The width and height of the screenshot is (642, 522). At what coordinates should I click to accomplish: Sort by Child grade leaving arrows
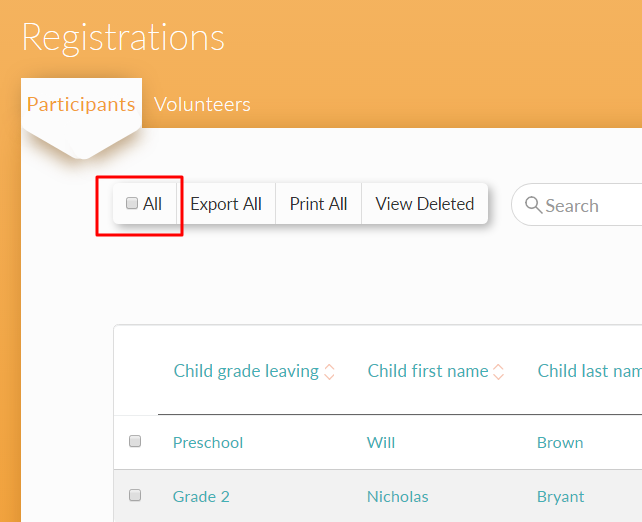[x=330, y=372]
